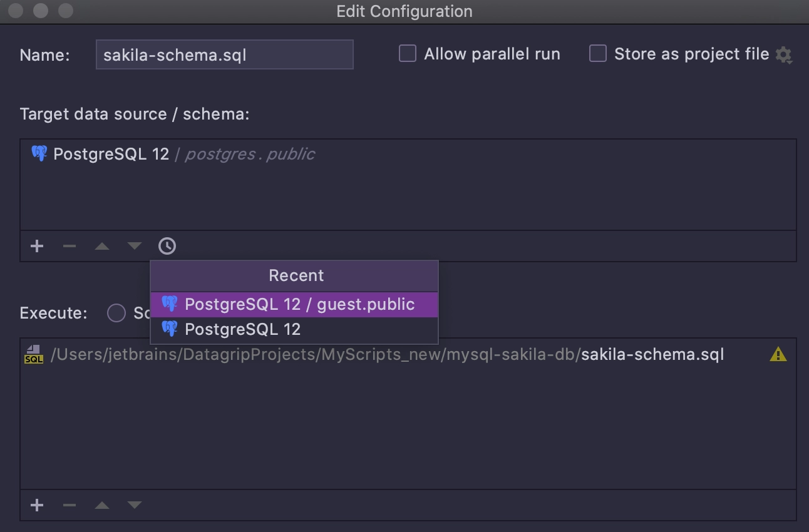Move target data source down

pos(135,246)
